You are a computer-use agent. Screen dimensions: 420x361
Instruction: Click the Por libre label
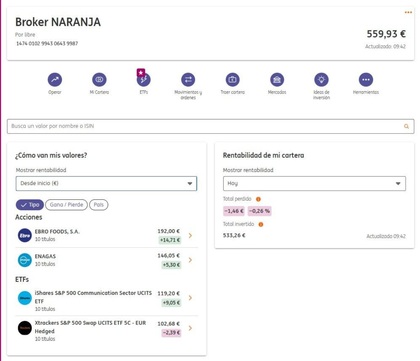click(25, 35)
